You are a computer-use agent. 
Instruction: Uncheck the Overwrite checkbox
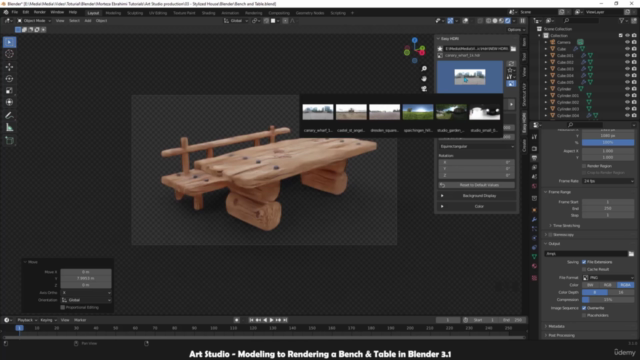click(x=584, y=308)
